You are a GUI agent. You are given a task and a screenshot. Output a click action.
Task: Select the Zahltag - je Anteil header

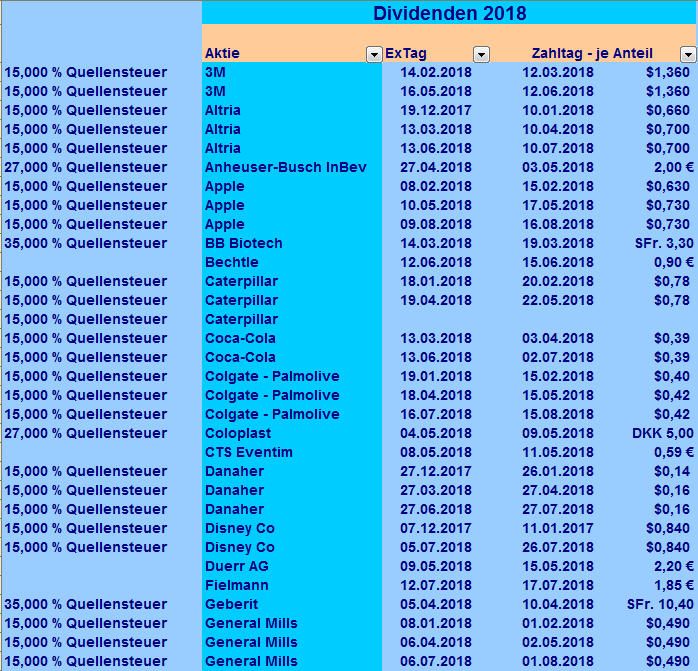[592, 53]
